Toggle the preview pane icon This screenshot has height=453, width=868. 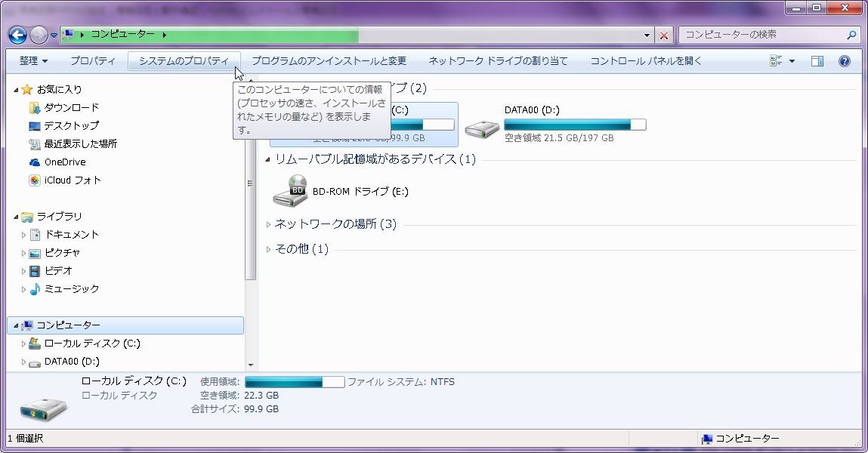coord(817,61)
